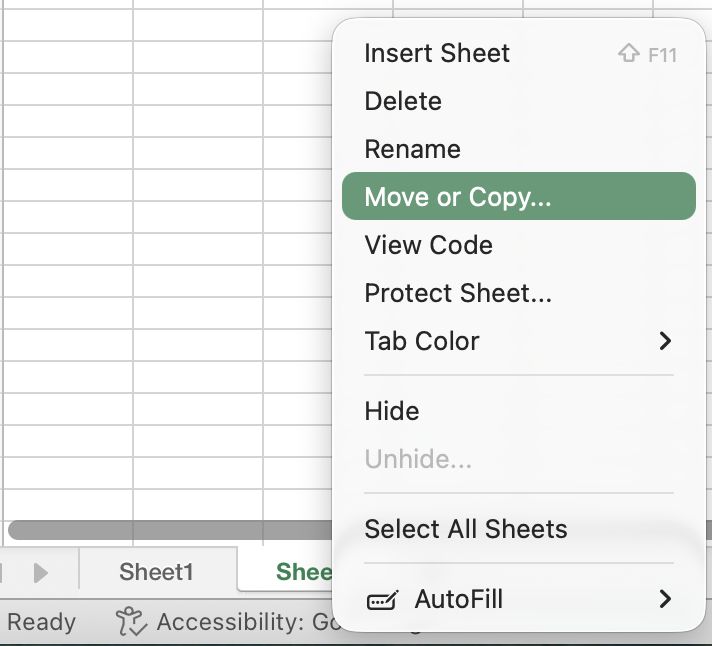Select Rename in the sheet context menu
Image resolution: width=712 pixels, height=646 pixels.
point(412,149)
